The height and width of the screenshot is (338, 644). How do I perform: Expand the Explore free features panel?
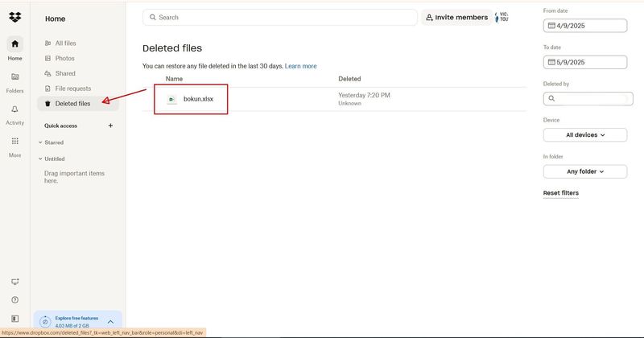(x=110, y=322)
